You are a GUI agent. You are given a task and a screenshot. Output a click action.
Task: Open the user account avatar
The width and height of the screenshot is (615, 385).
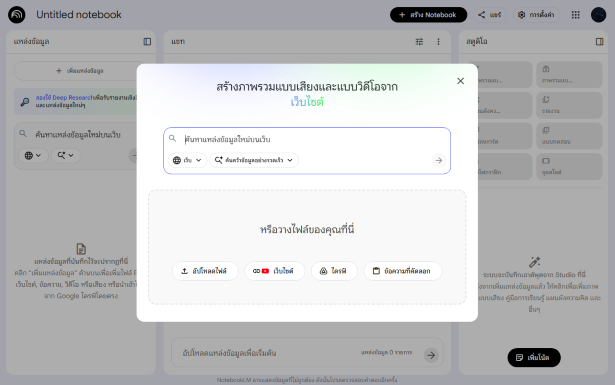[599, 15]
